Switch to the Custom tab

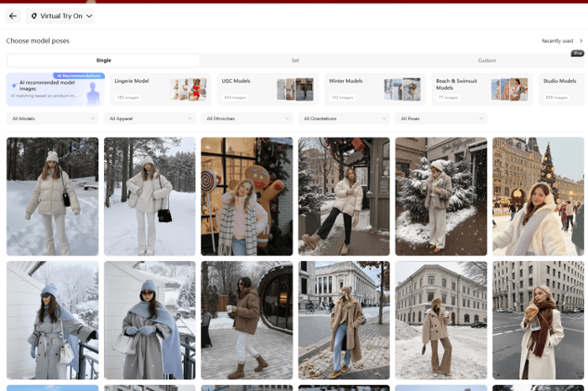click(487, 60)
